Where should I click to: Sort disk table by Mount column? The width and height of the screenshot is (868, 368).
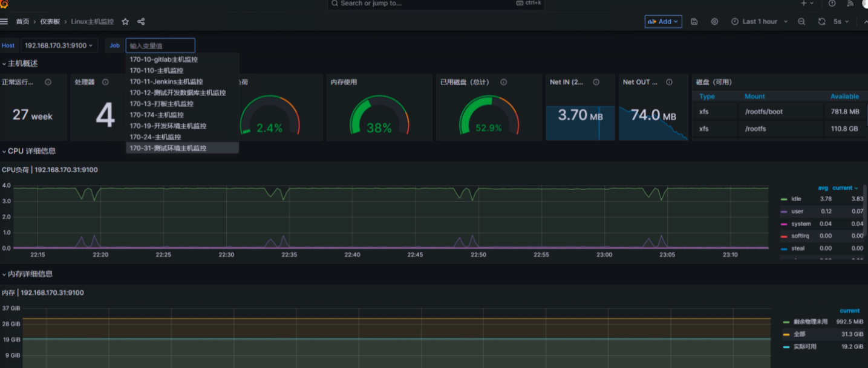tap(755, 97)
